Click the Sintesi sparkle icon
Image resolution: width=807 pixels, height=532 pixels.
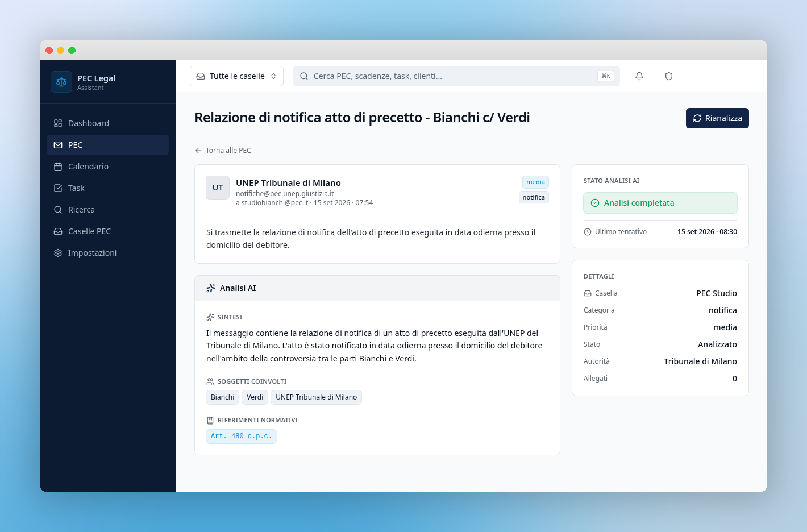point(210,317)
